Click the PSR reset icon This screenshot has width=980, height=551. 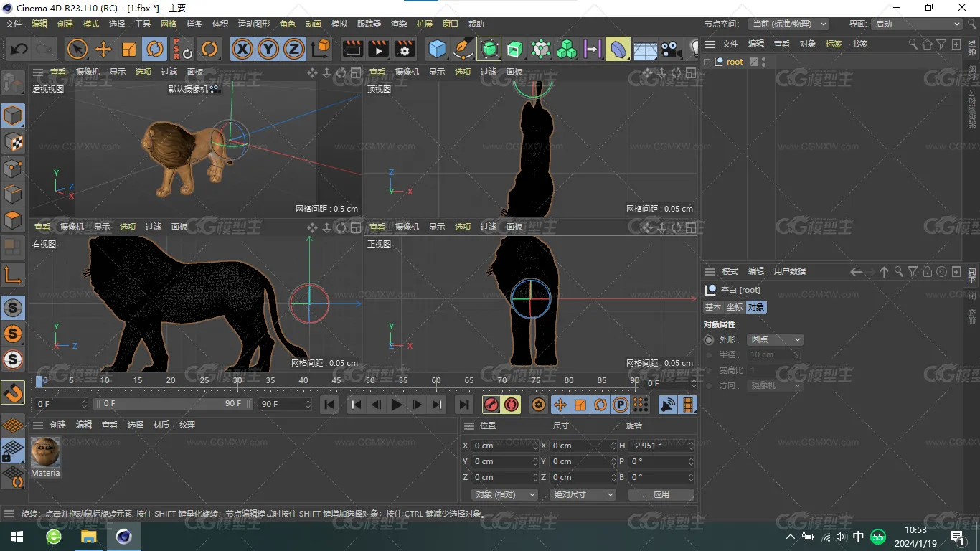click(182, 49)
